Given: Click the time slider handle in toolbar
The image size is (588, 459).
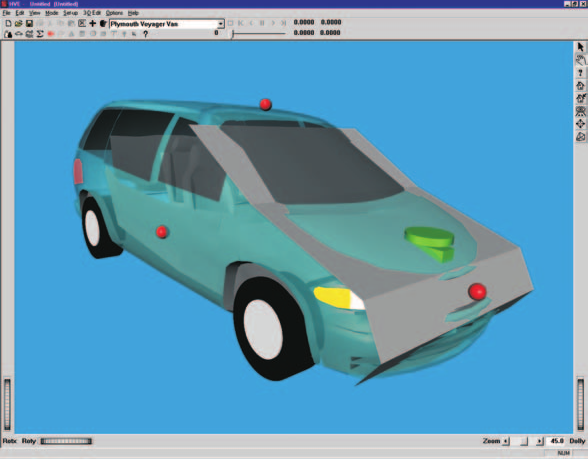Looking at the screenshot, I should pos(232,34).
